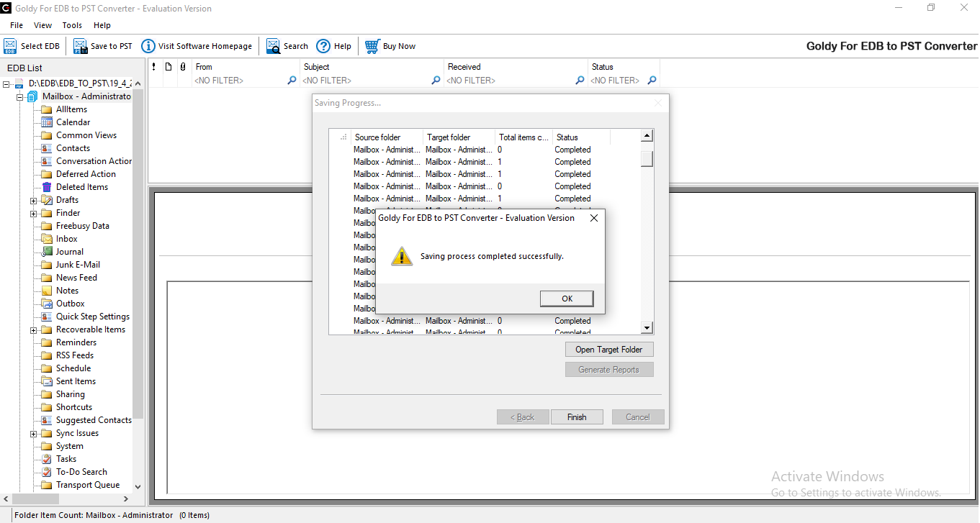This screenshot has width=980, height=523.
Task: Select the Quick Step Settings folder
Action: pyautogui.click(x=93, y=317)
